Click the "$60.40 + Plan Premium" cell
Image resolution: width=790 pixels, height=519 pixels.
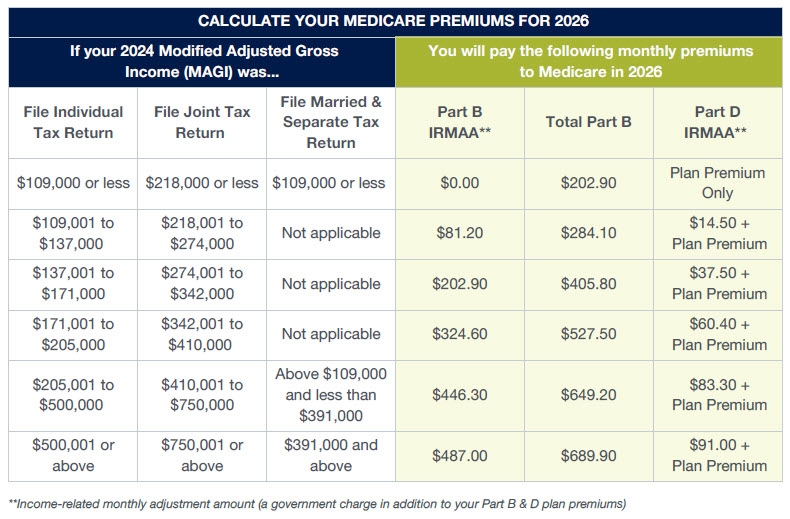[717, 334]
